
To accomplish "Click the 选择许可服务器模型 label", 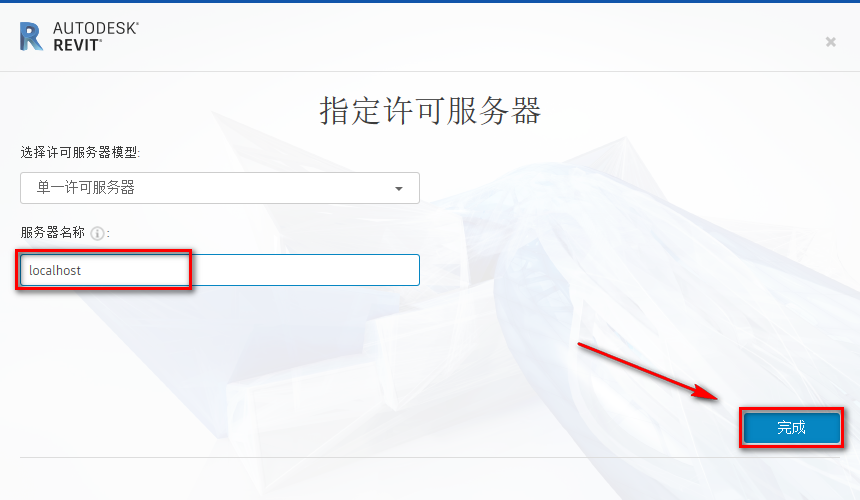I will [80, 152].
